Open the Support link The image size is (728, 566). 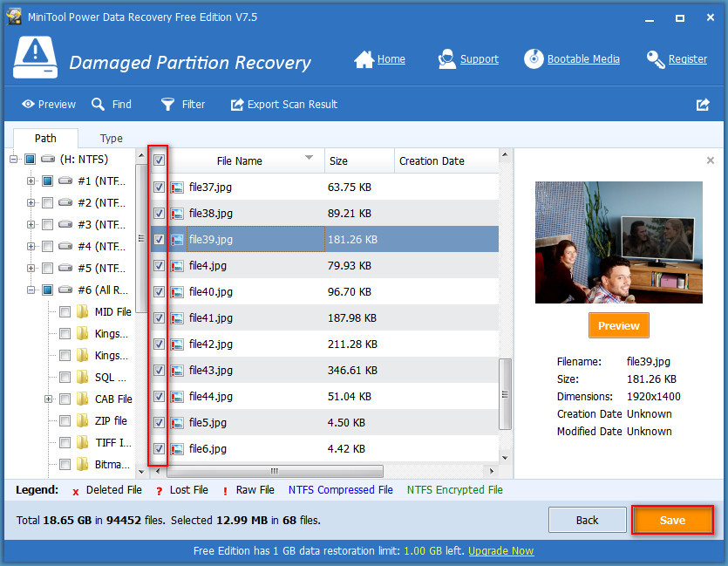tap(480, 59)
